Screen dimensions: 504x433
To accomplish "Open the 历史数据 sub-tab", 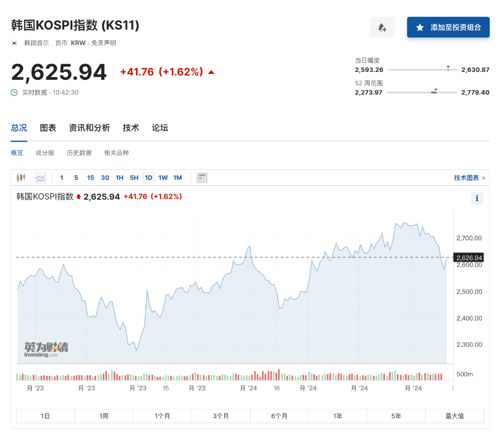I will pyautogui.click(x=79, y=153).
